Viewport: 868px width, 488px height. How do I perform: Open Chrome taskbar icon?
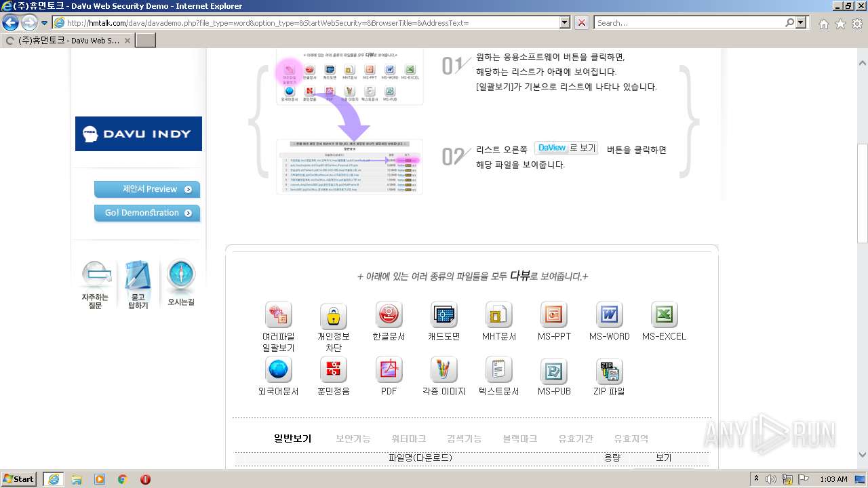(122, 479)
